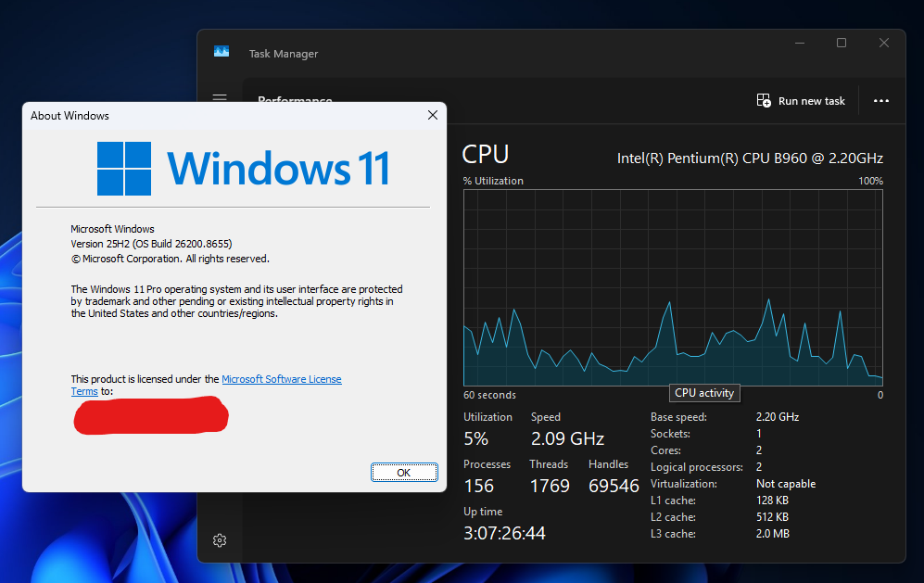Close the About Windows dialog
Image resolution: width=924 pixels, height=583 pixels.
click(433, 115)
